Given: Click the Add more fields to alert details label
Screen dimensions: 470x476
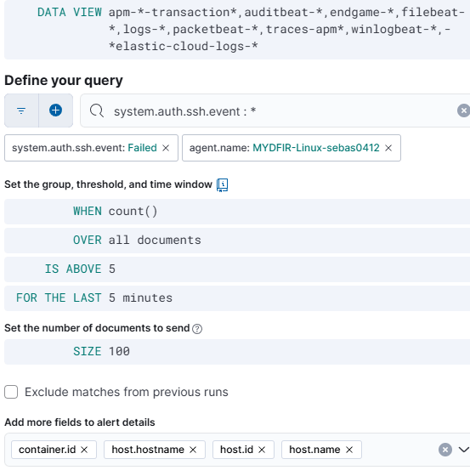Looking at the screenshot, I should 80,422.
